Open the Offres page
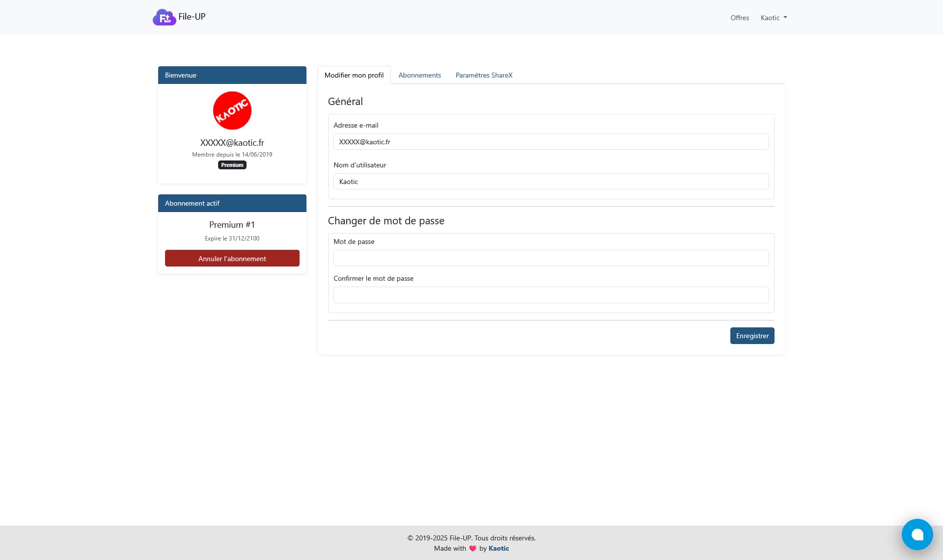This screenshot has width=943, height=560. [x=739, y=18]
